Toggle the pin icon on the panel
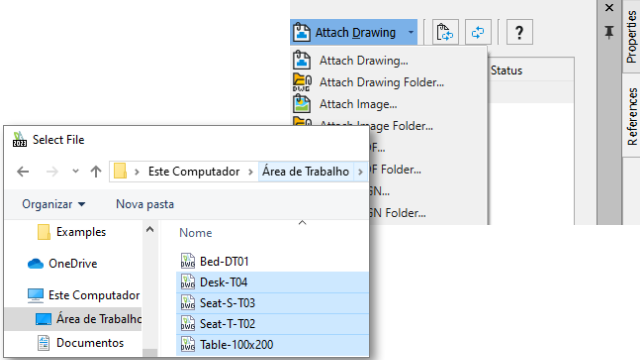640x360 pixels. pos(609,32)
